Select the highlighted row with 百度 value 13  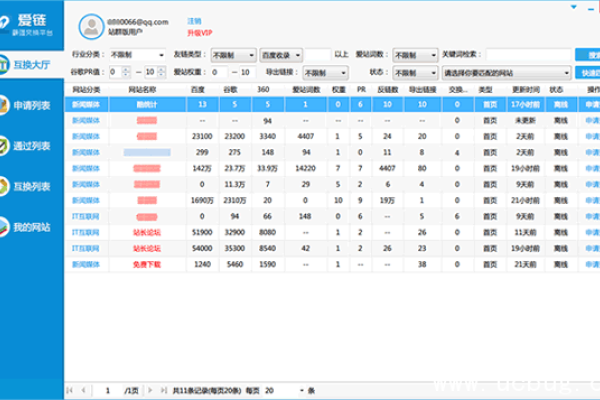click(332, 104)
